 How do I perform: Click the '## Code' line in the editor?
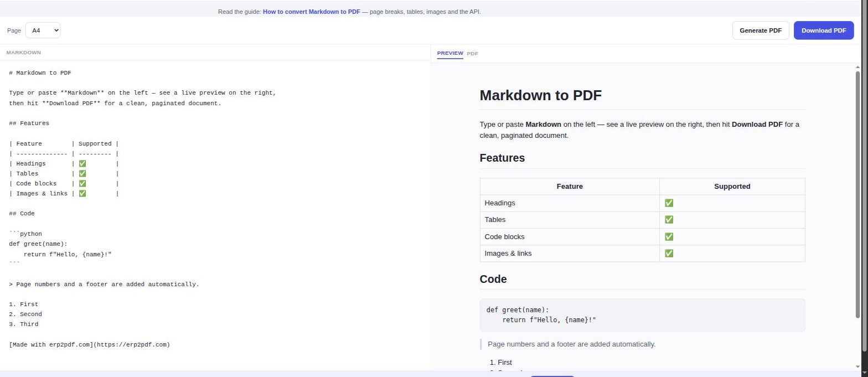tap(22, 213)
